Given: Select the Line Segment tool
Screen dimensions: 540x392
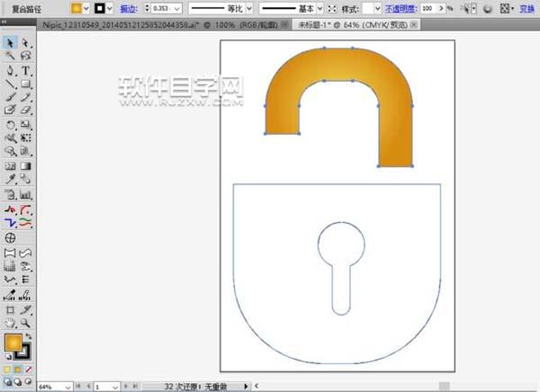Looking at the screenshot, I should (x=10, y=84).
